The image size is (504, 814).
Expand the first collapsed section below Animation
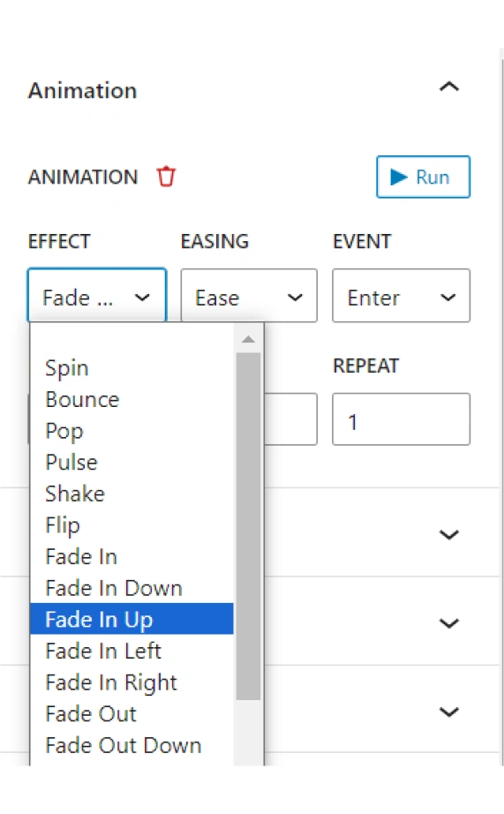pos(449,534)
